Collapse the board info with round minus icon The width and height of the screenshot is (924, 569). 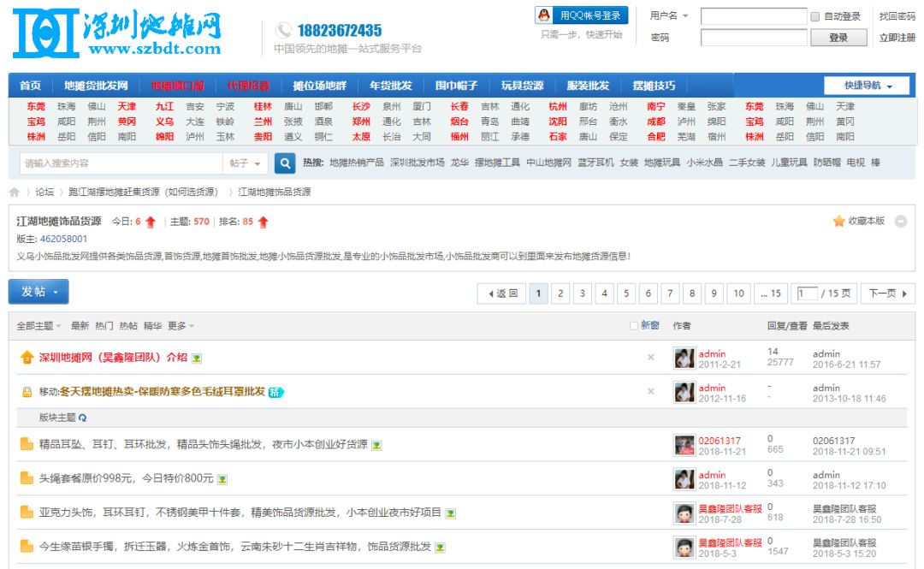tap(901, 222)
